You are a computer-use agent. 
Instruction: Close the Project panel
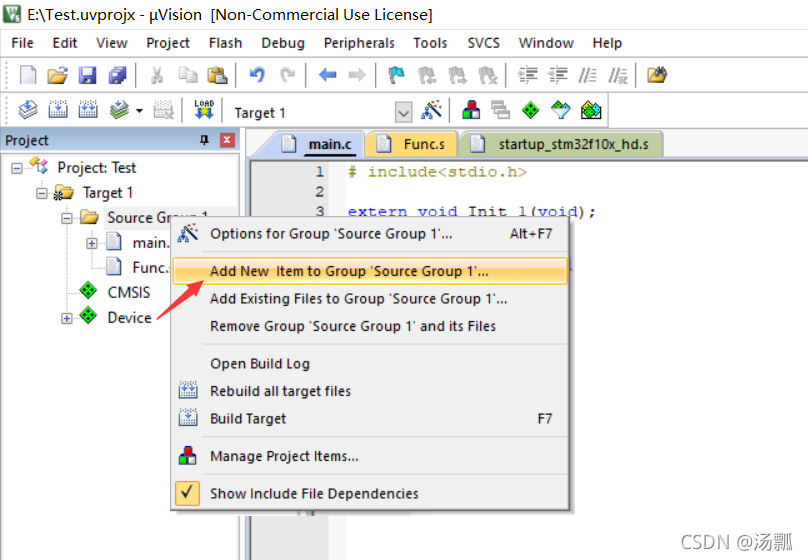tap(227, 140)
